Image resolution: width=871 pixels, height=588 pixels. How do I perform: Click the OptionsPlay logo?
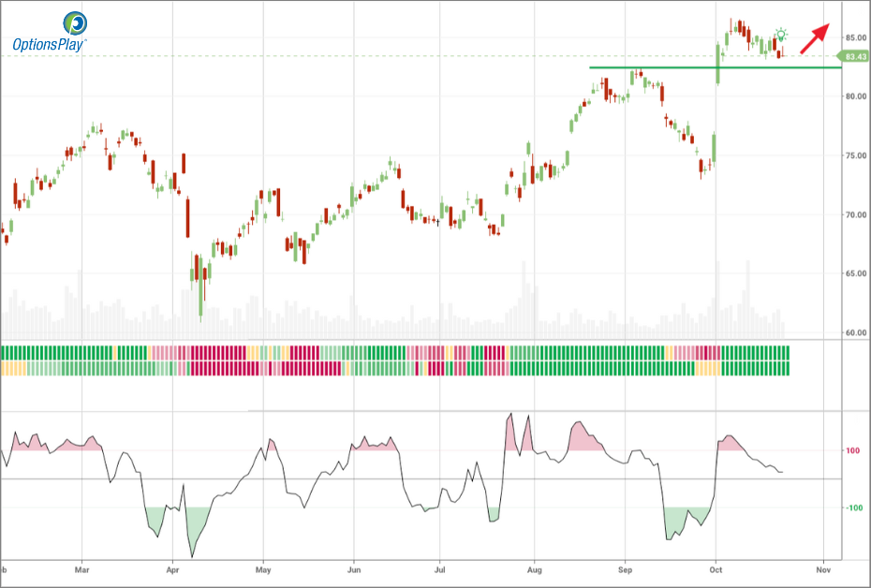point(49,31)
